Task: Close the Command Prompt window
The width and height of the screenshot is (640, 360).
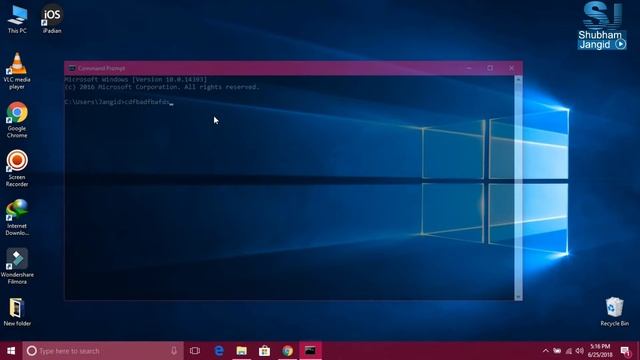Action: click(x=511, y=68)
